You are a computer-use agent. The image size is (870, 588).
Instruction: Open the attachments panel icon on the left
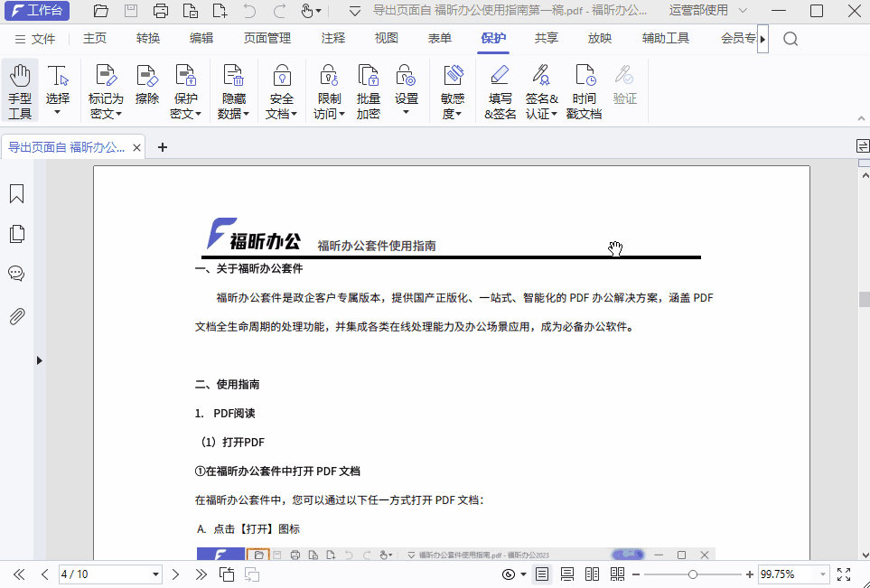(x=15, y=314)
